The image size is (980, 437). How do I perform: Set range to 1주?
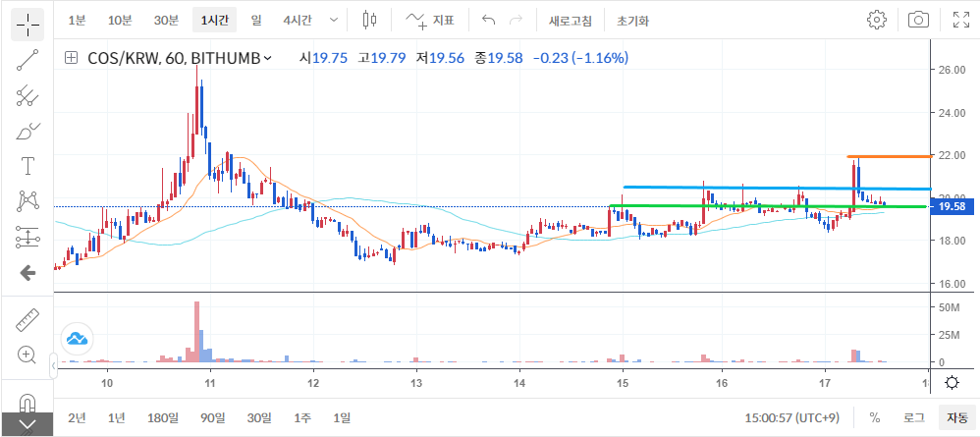301,417
